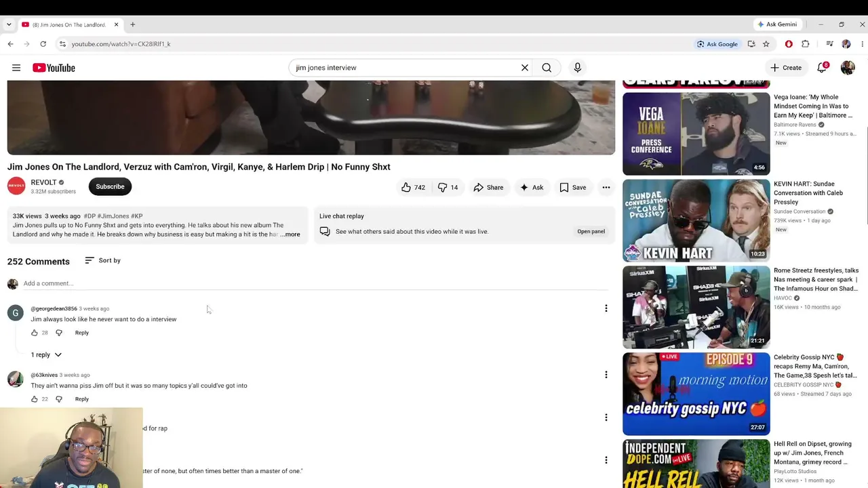Install the app using the address bar icon
Viewport: 868px width, 488px height.
coord(751,44)
